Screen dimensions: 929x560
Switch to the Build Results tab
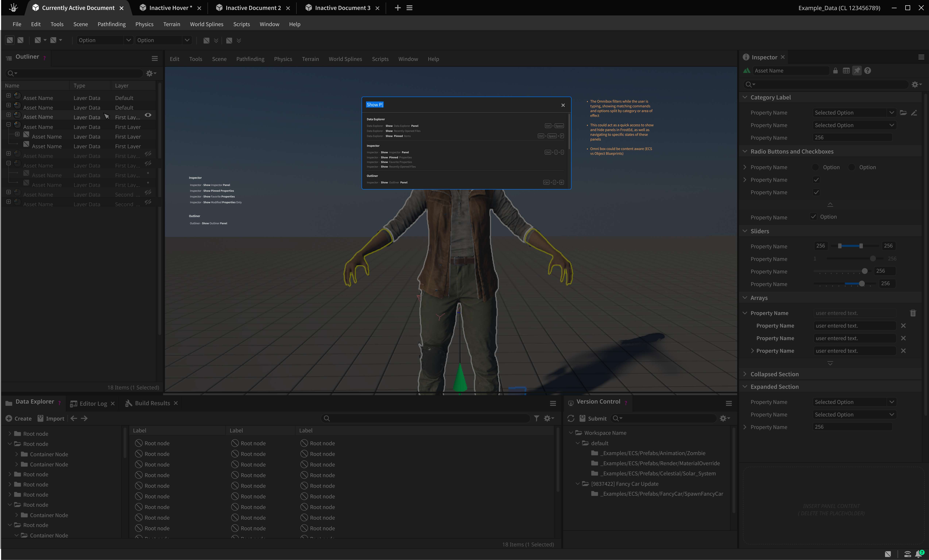[x=152, y=403]
